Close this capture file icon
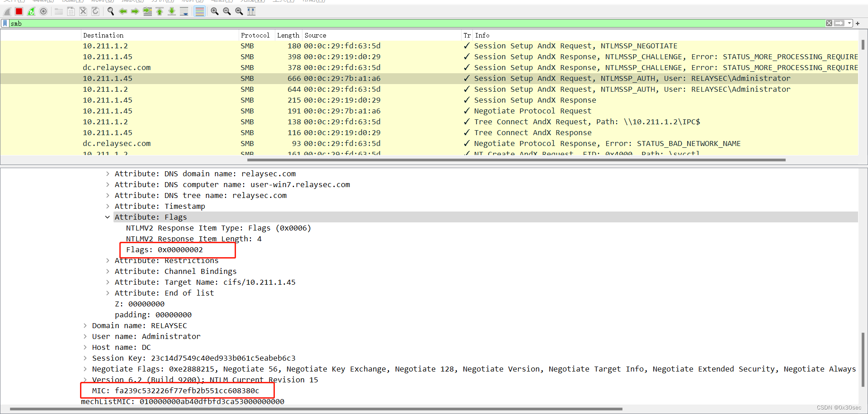 83,11
